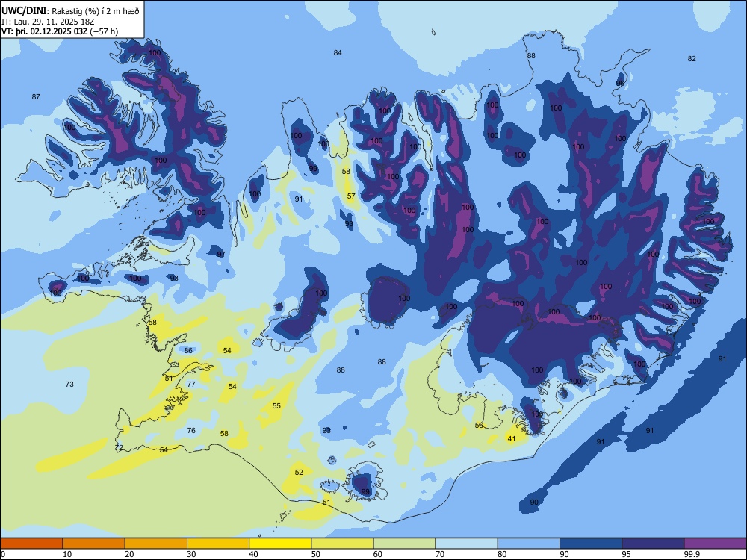Click the map value '55' in southwest Iceland

[276, 406]
